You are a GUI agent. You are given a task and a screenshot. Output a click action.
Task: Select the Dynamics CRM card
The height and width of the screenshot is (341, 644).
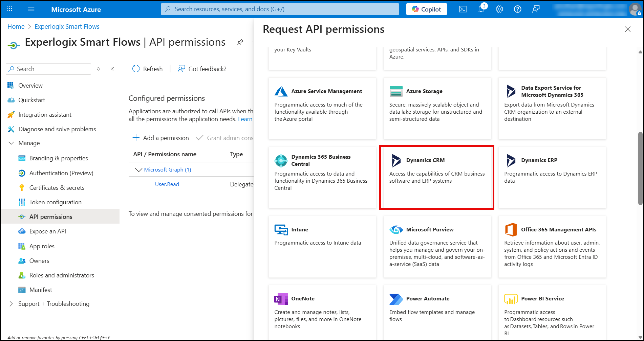(x=437, y=178)
